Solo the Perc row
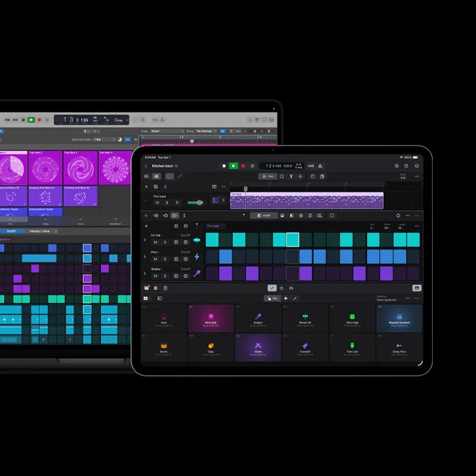 165,259
